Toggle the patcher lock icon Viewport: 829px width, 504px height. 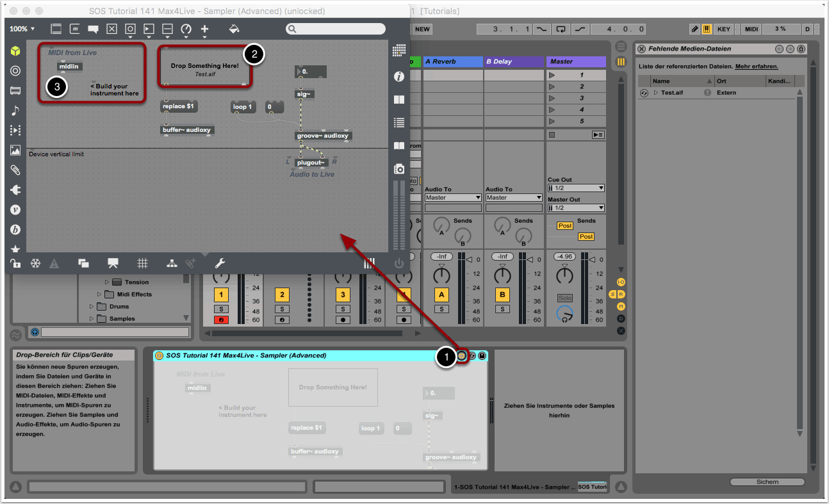click(x=15, y=263)
